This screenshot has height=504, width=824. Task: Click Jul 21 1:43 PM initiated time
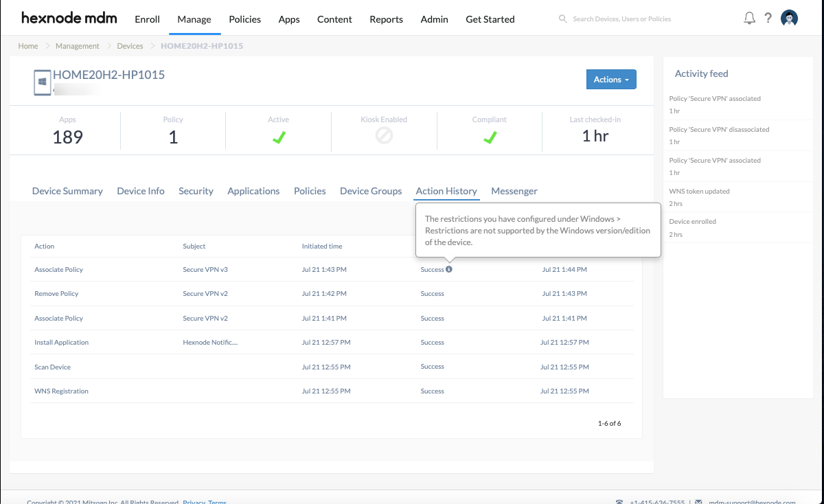coord(324,270)
